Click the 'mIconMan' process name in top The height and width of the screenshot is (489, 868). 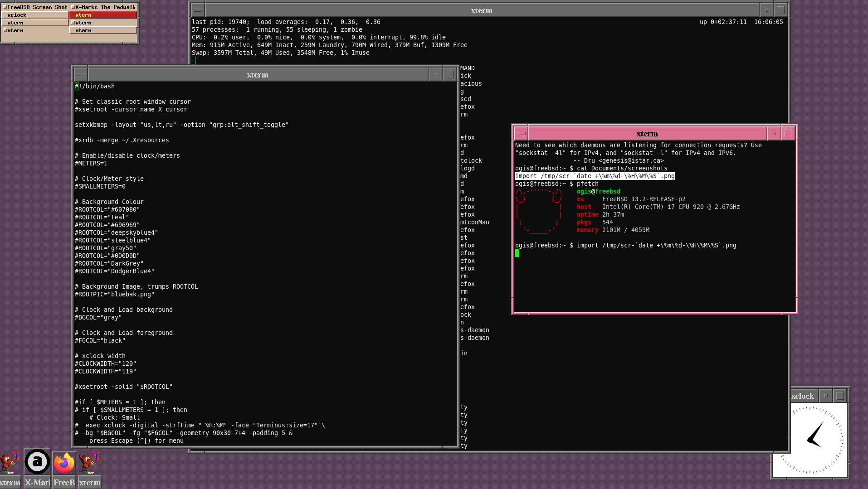(475, 222)
